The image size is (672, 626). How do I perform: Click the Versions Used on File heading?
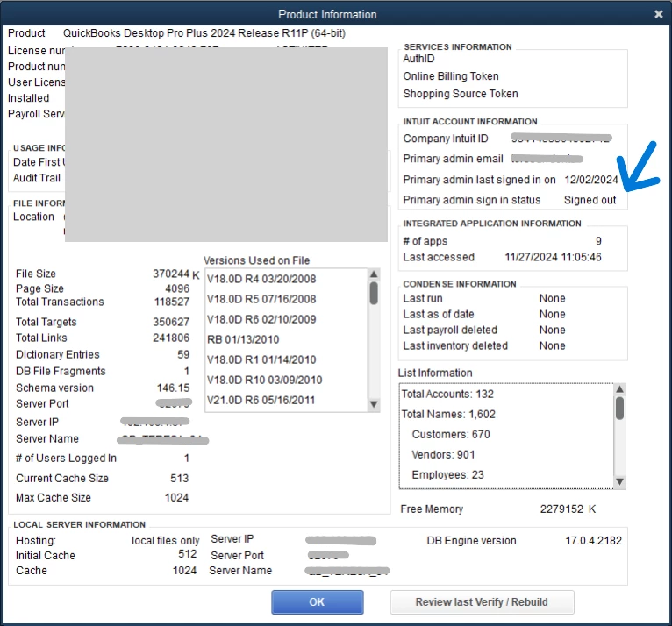click(x=256, y=260)
